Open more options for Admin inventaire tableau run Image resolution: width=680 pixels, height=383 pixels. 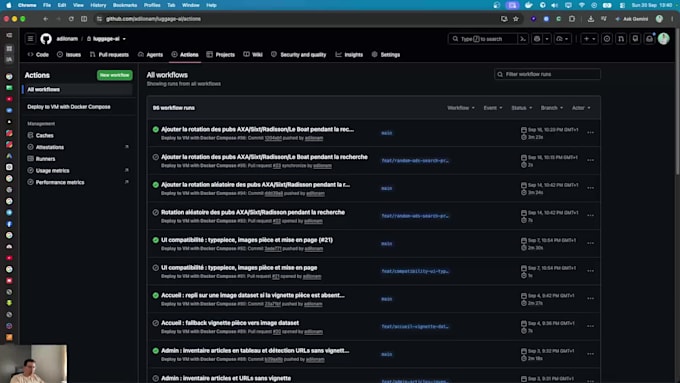[590, 354]
